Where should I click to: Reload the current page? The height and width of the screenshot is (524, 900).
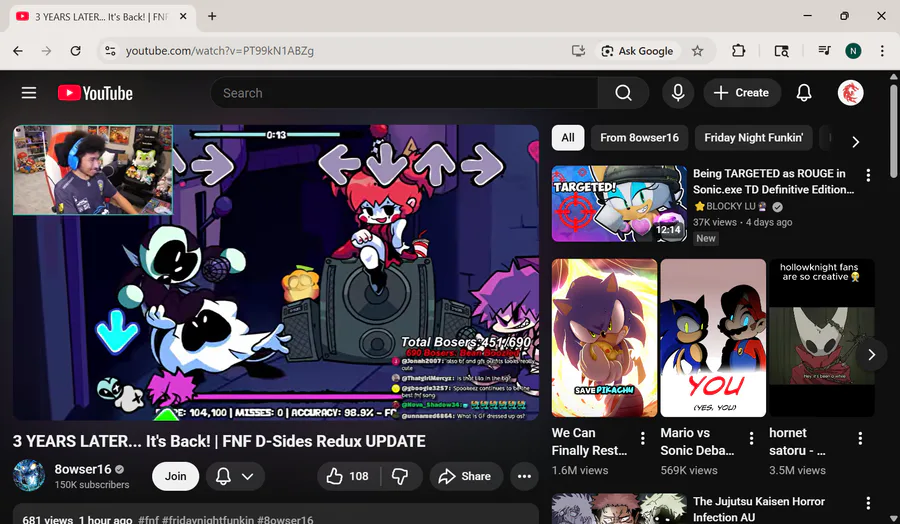click(x=75, y=51)
